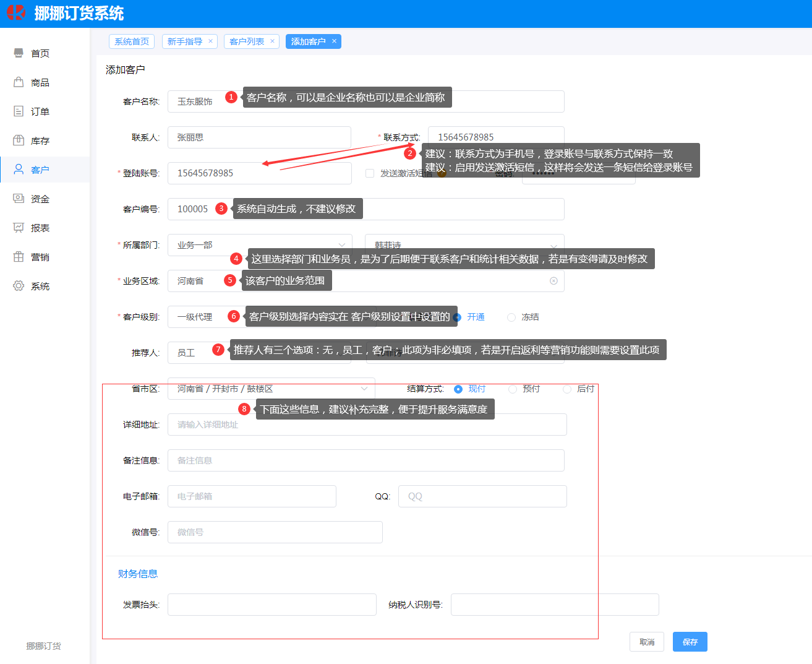Clear the 业务区域 field with the circular X icon
This screenshot has height=664, width=812.
[553, 281]
